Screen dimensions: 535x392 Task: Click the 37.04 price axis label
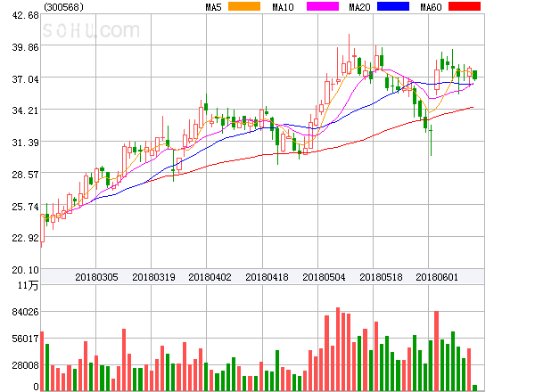(25, 80)
